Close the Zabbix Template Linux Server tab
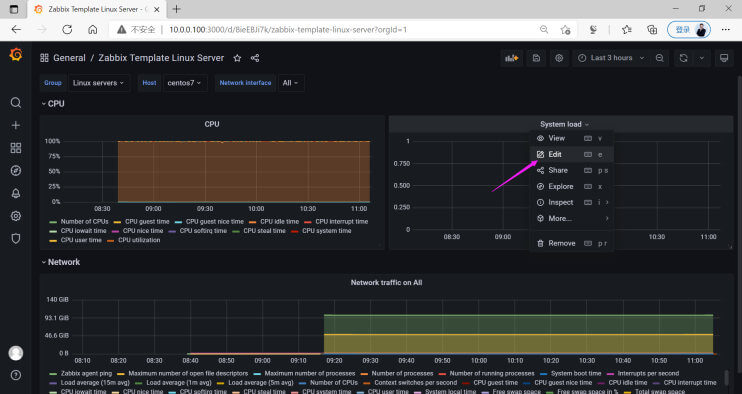The image size is (742, 394). click(x=157, y=9)
